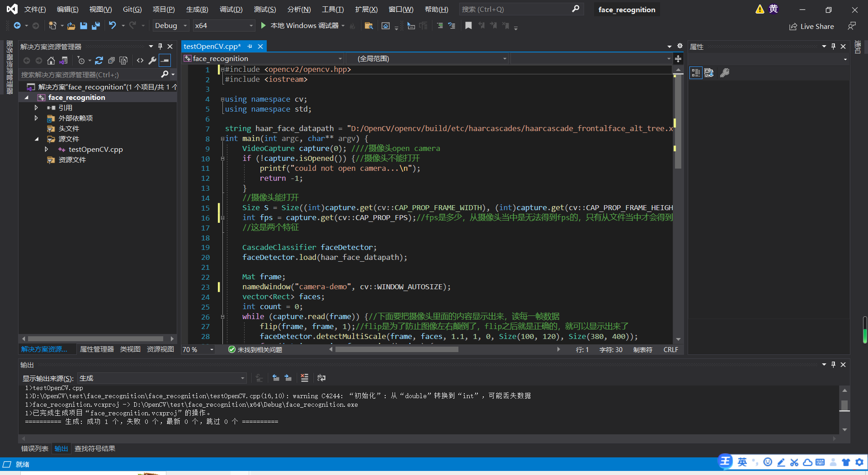The width and height of the screenshot is (868, 475).
Task: Toggle word wrap in the Output panel
Action: point(321,378)
